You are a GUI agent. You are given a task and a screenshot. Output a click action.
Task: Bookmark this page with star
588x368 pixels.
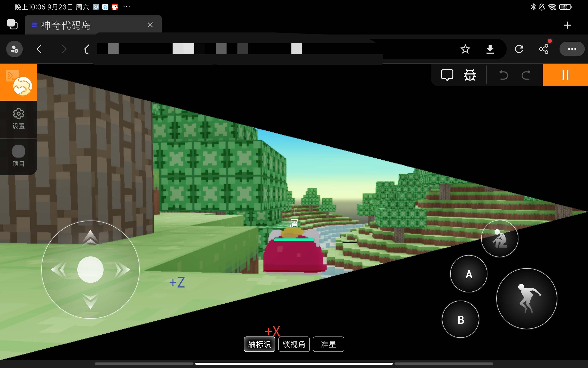(x=465, y=49)
